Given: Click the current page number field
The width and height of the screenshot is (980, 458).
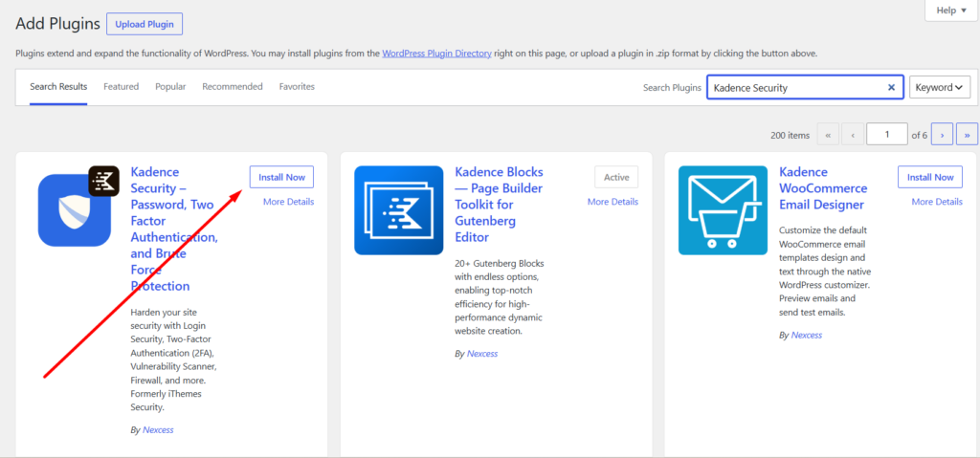Looking at the screenshot, I should point(887,134).
